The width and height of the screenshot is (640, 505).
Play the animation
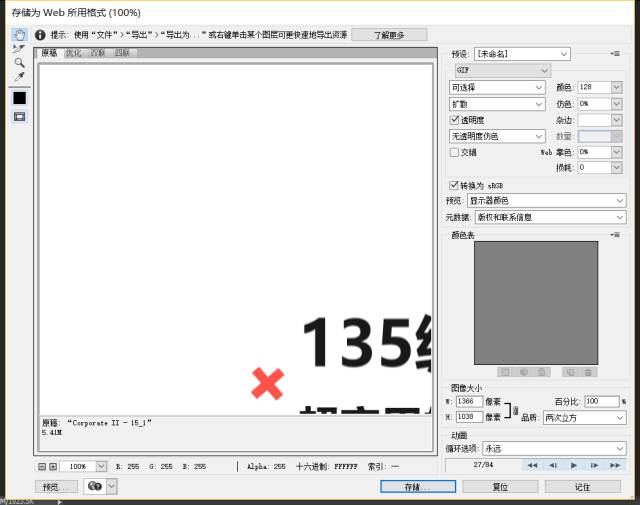[x=573, y=465]
